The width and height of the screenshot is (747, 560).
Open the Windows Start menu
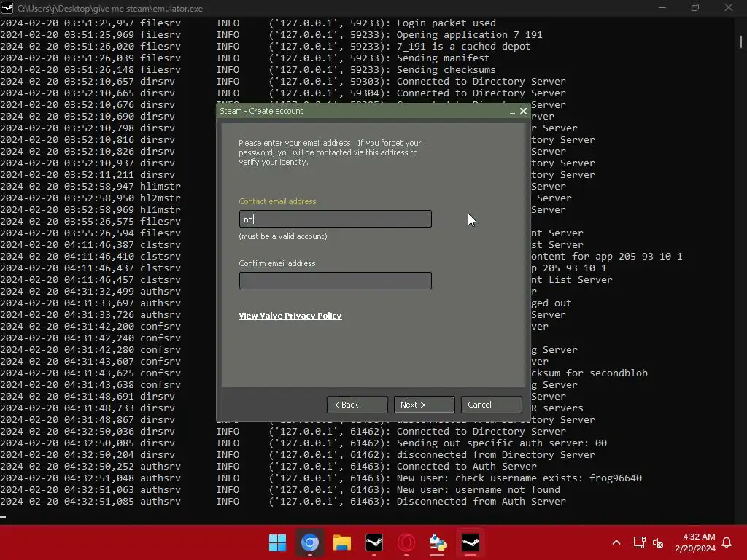click(x=277, y=542)
